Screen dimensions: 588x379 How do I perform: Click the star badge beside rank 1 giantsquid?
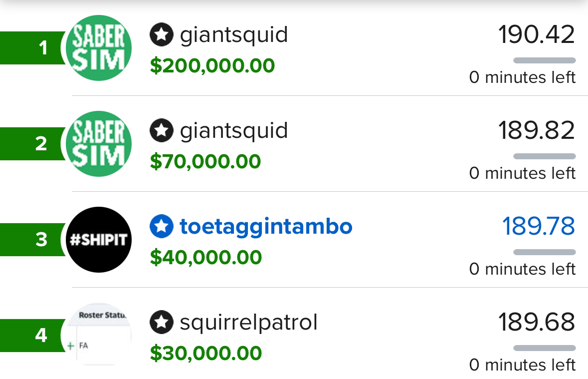coord(161,35)
